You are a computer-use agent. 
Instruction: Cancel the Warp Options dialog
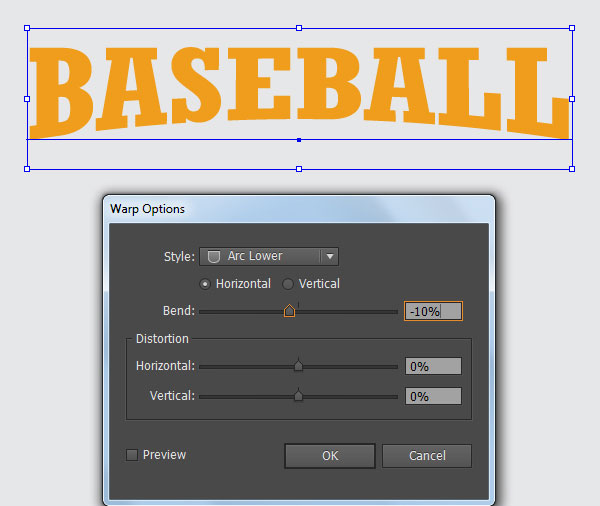click(427, 455)
